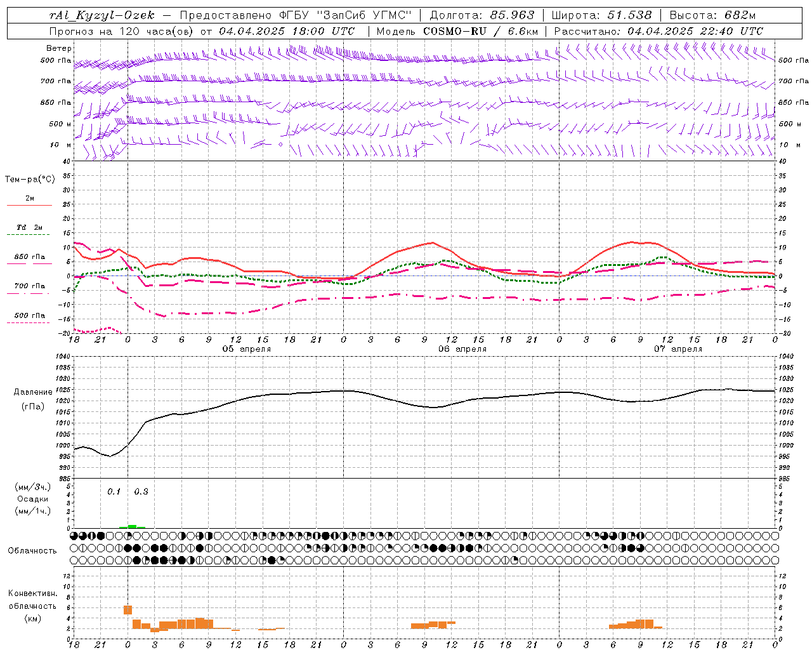Image resolution: width=812 pixels, height=650 pixels.
Task: Click the Осадки panel label
Action: pyautogui.click(x=32, y=500)
